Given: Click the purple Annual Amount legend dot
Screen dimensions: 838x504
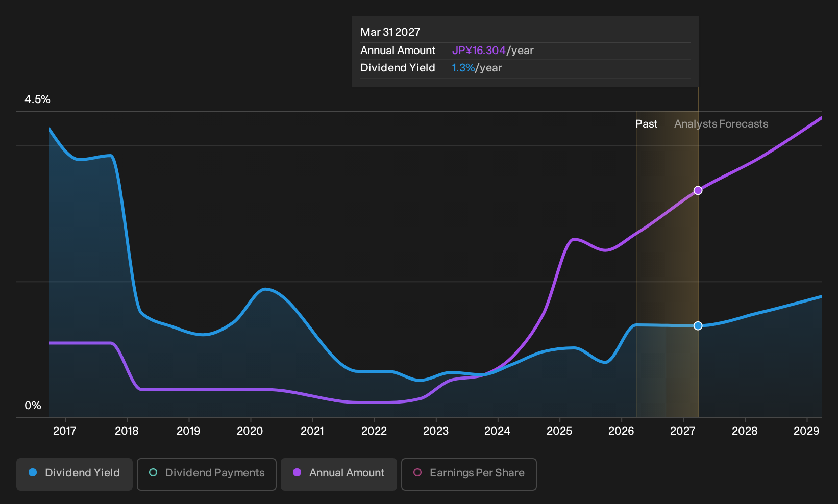Looking at the screenshot, I should [297, 473].
